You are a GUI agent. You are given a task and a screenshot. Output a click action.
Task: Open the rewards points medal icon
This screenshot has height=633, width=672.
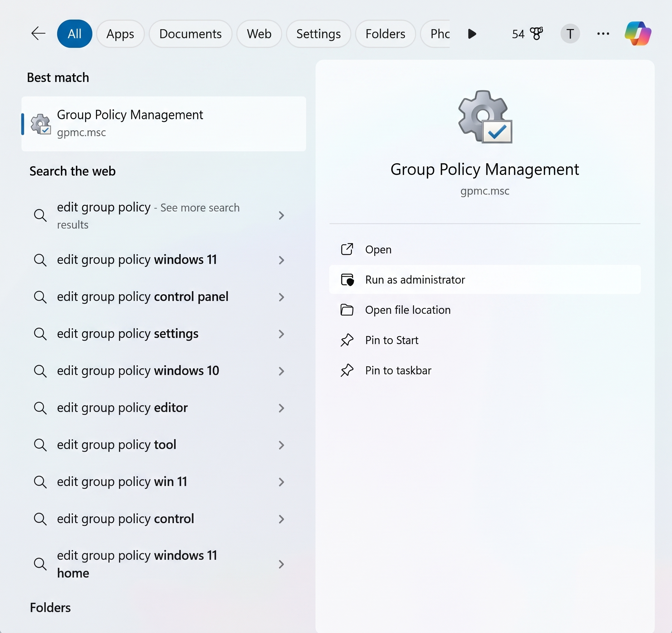click(536, 34)
